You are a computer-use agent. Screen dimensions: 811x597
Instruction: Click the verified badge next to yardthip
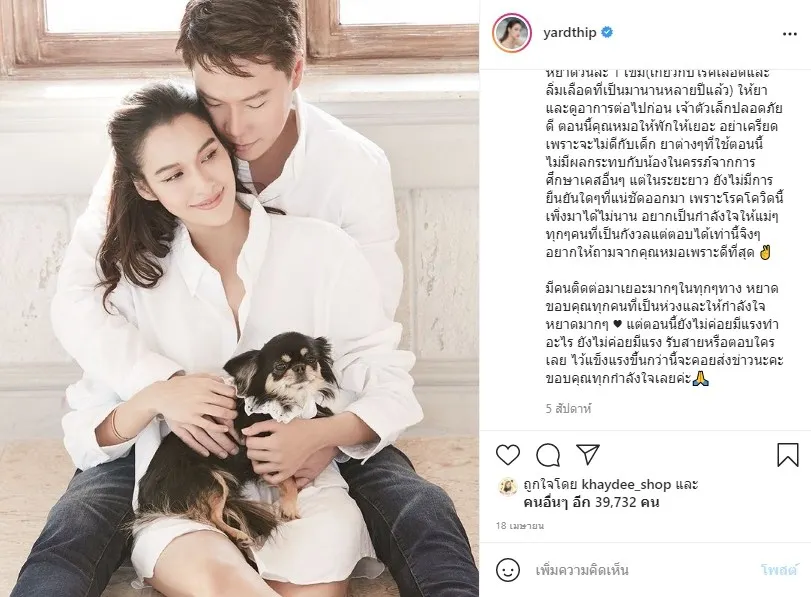[x=607, y=32]
